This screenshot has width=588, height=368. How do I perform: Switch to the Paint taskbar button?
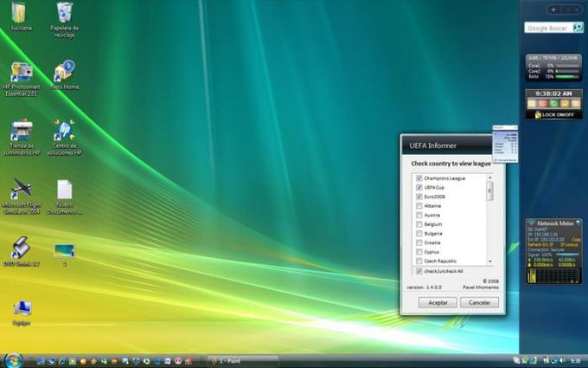pyautogui.click(x=242, y=361)
